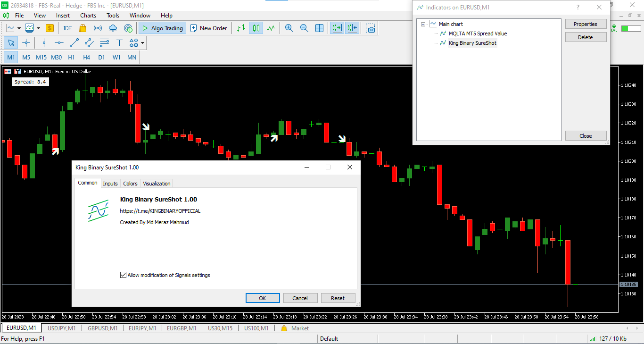This screenshot has width=644, height=344.
Task: Uncheck Allow modification of Signals settings
Action: click(x=123, y=275)
